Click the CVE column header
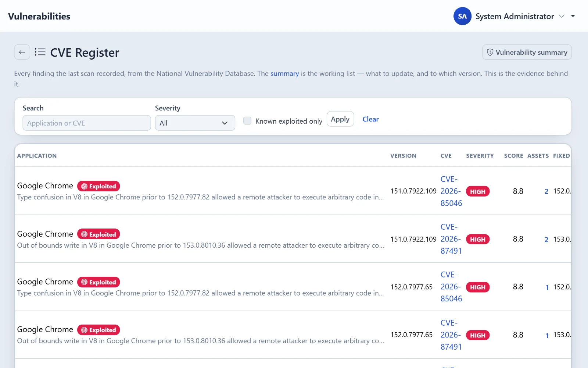Image resolution: width=588 pixels, height=368 pixels. pyautogui.click(x=446, y=156)
